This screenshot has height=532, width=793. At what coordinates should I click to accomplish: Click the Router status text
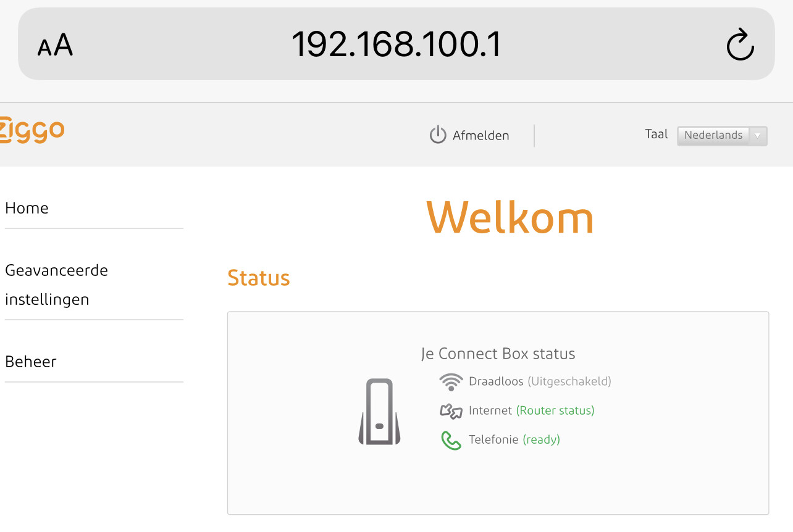[555, 411]
